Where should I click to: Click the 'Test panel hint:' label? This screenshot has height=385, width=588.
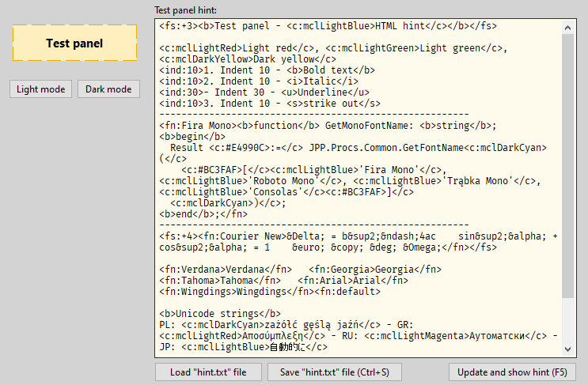(186, 10)
